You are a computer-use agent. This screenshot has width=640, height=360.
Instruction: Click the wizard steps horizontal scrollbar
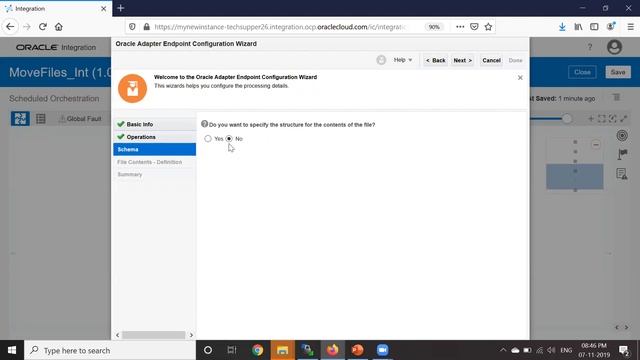pyautogui.click(x=154, y=335)
